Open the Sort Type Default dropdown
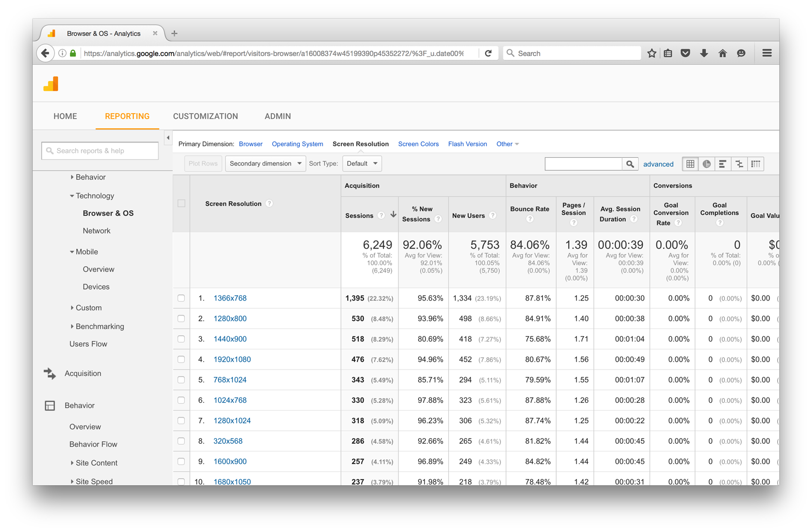This screenshot has height=532, width=812. (362, 163)
